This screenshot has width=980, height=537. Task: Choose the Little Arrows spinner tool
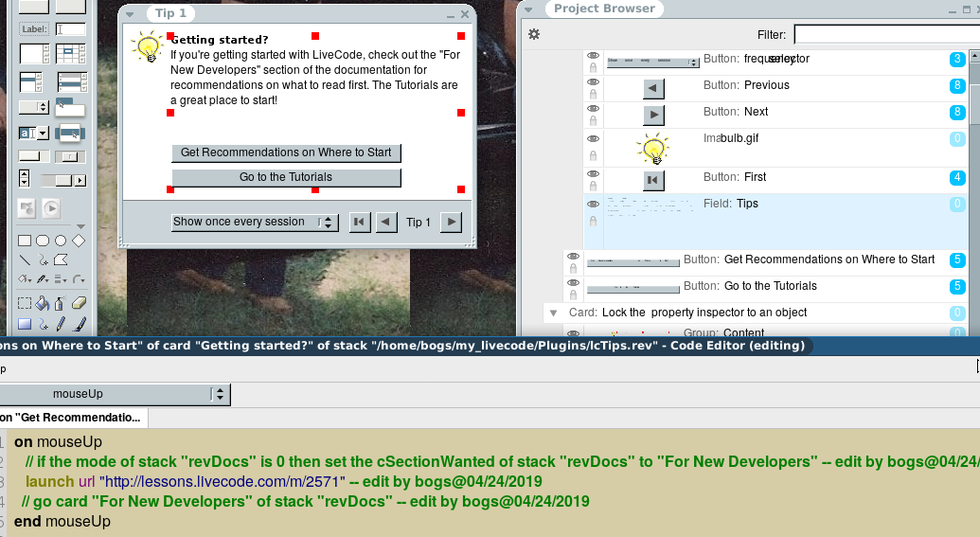[x=25, y=179]
